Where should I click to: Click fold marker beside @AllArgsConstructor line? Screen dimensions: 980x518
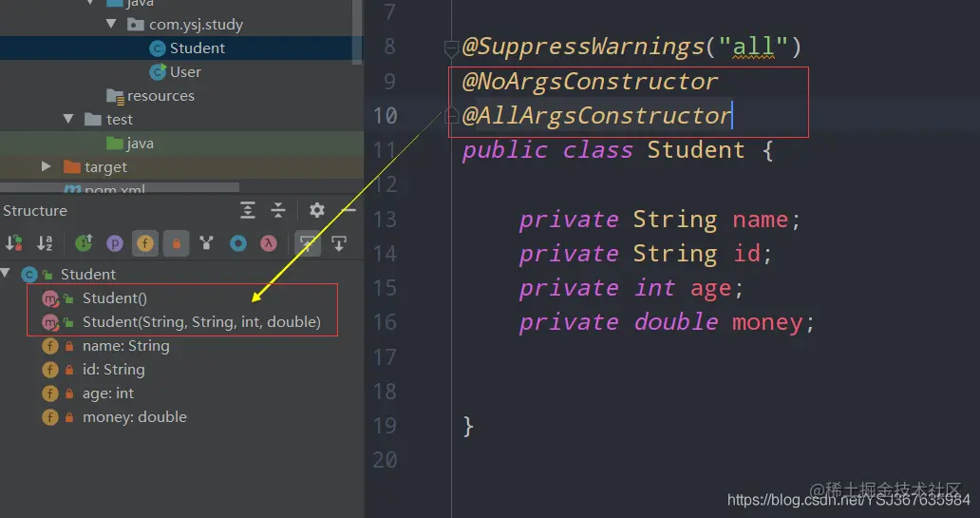[x=451, y=115]
